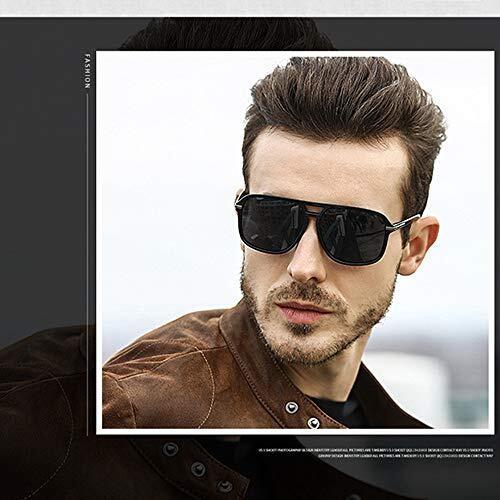Click the first line of small caption text
Image resolution: width=500 pixels, height=500 pixels.
(375, 450)
